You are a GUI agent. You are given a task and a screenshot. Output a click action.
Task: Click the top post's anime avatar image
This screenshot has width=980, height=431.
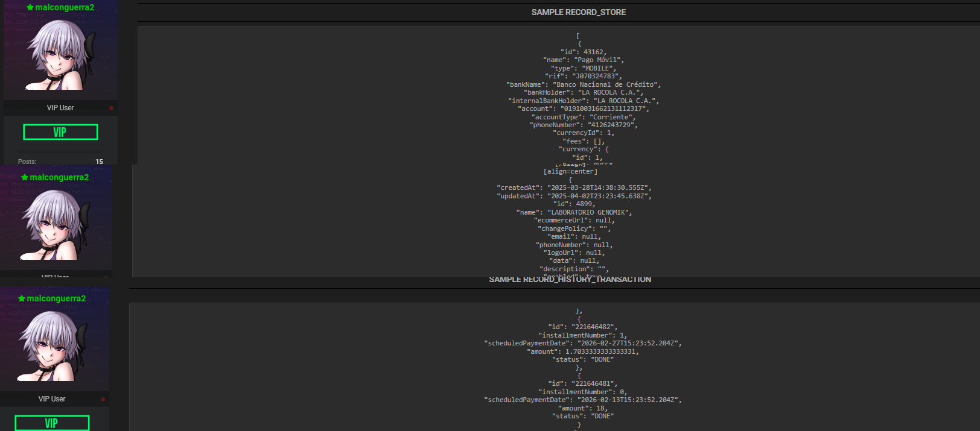point(60,55)
